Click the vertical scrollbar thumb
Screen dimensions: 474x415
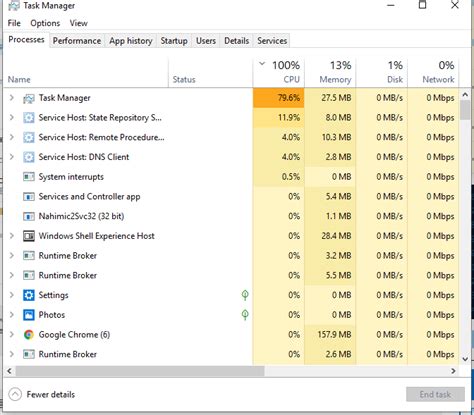coord(465,110)
